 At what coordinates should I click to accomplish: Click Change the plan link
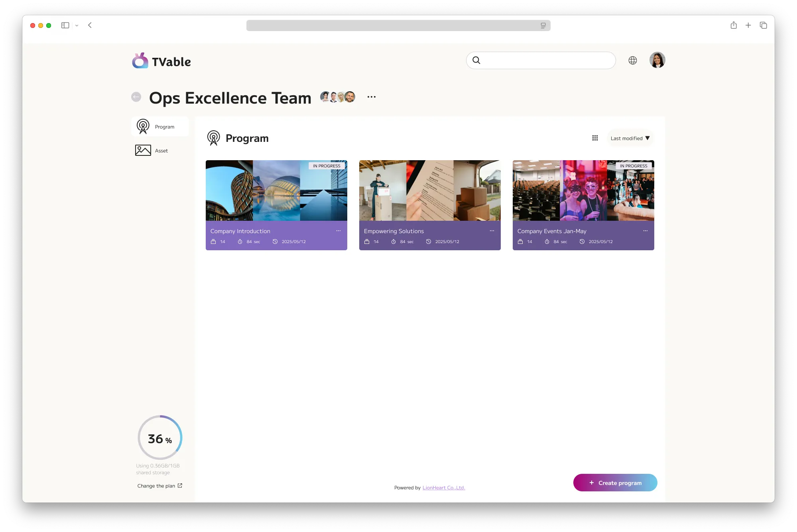(159, 486)
